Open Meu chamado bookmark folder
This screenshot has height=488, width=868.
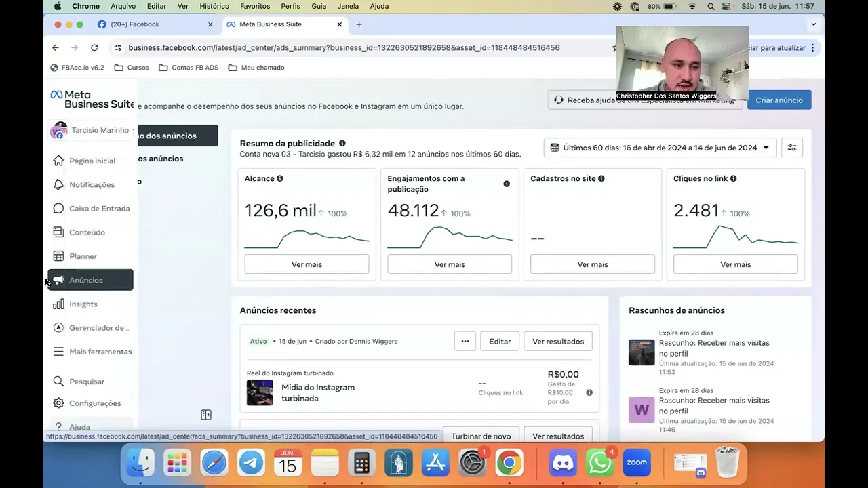(256, 68)
